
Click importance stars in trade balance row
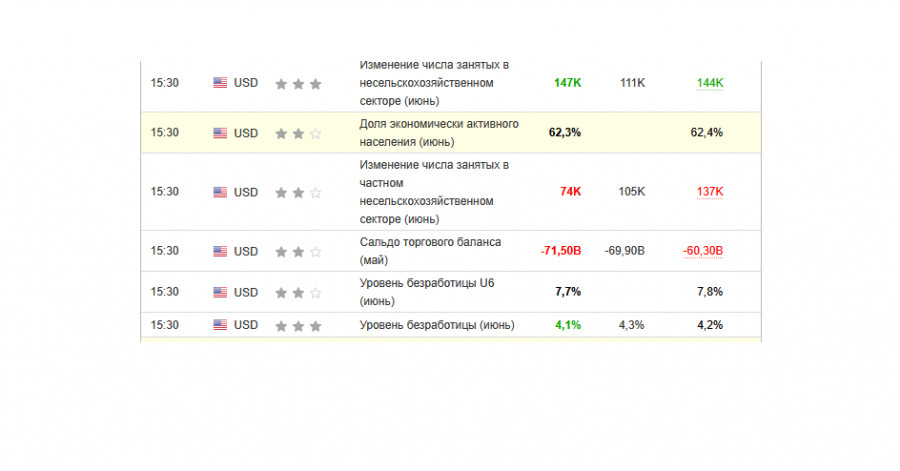[x=298, y=252]
